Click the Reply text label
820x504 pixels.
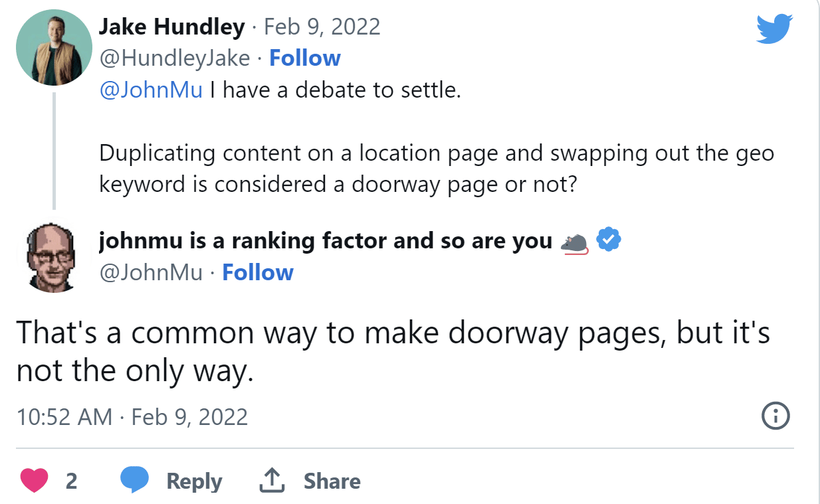pyautogui.click(x=194, y=481)
